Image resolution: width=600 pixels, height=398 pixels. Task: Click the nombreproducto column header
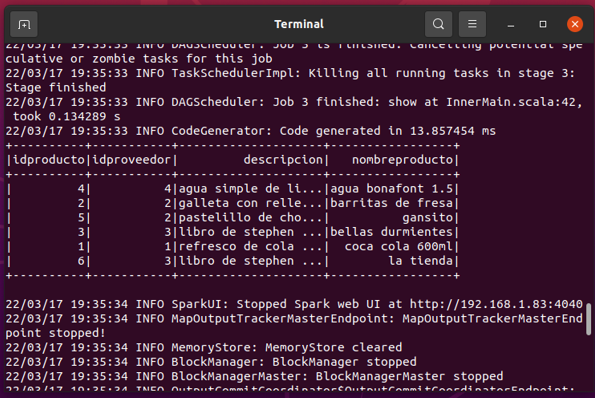(402, 160)
